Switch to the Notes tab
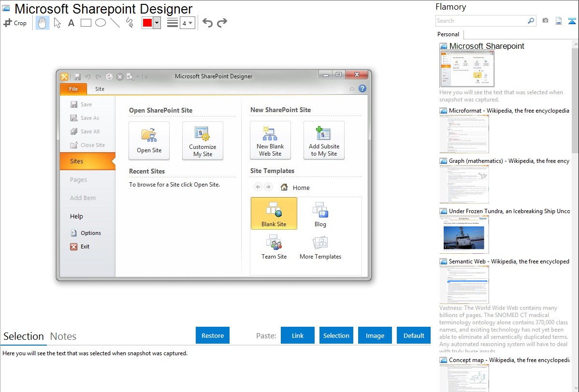The width and height of the screenshot is (579, 392). point(63,336)
